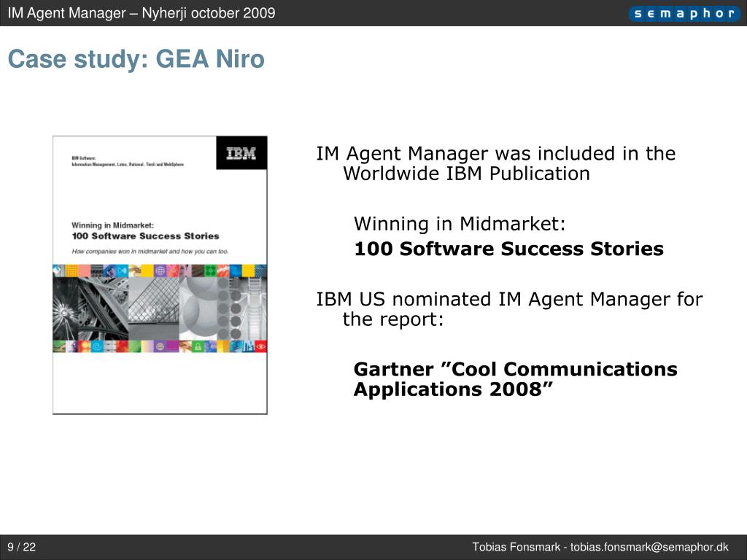Click '100 Software Success Stories' on book cover
This screenshot has height=560, width=747.
[145, 236]
